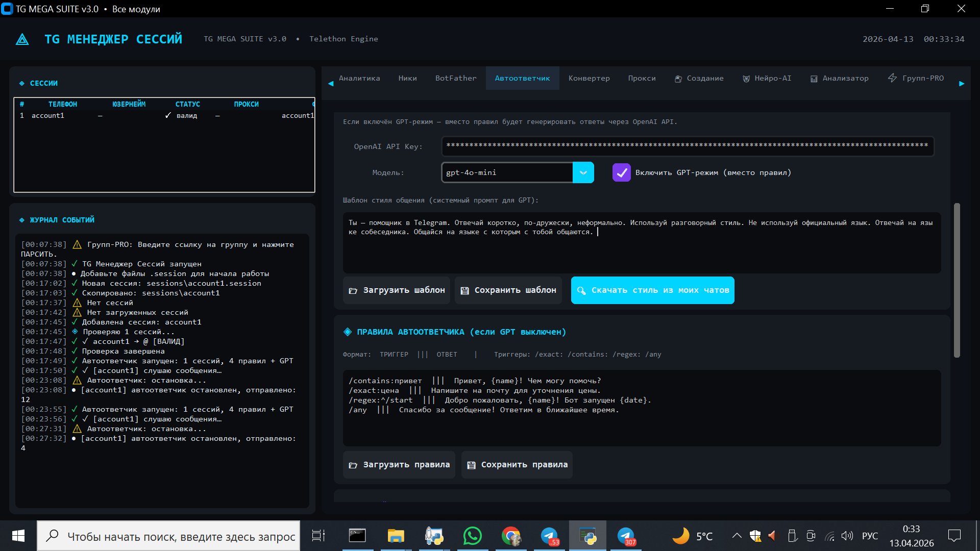Screen dimensions: 980x551
Task: Click the Нейро-AI tab icon
Action: pos(746,79)
